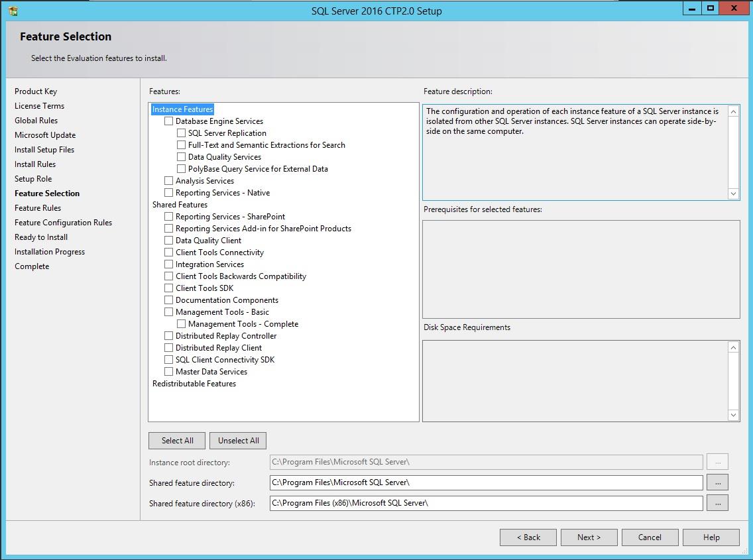
Task: Click Install Rules step in sidebar
Action: click(35, 164)
